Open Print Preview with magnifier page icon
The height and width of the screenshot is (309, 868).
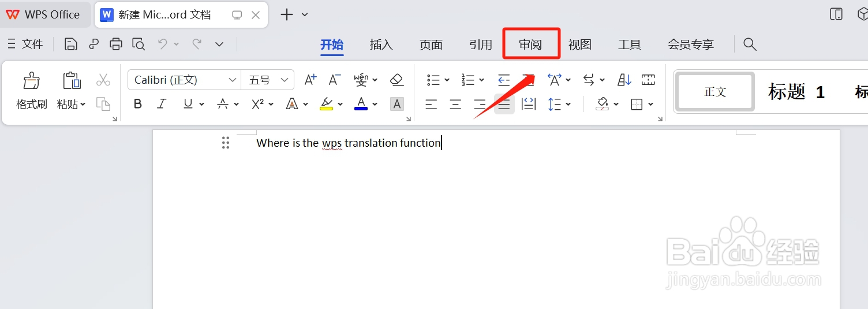pos(139,44)
